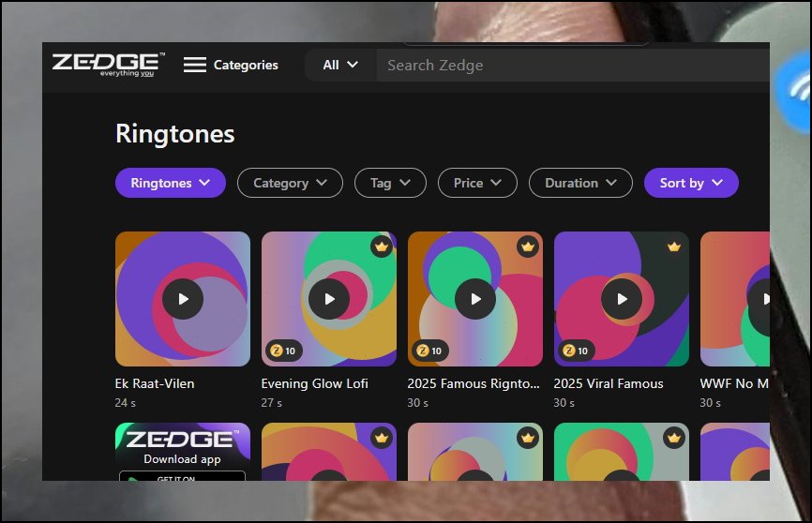Screen dimensions: 812x523
Task: Click the Ringtones page heading
Action: 175,134
